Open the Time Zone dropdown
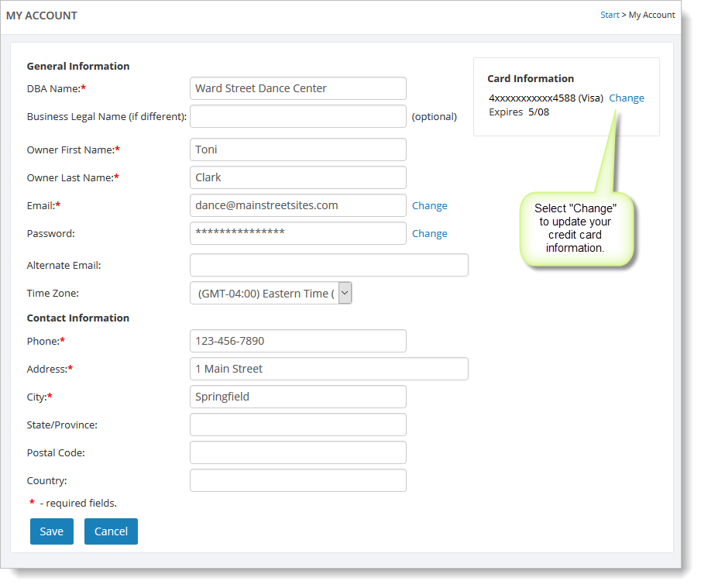 [x=271, y=293]
